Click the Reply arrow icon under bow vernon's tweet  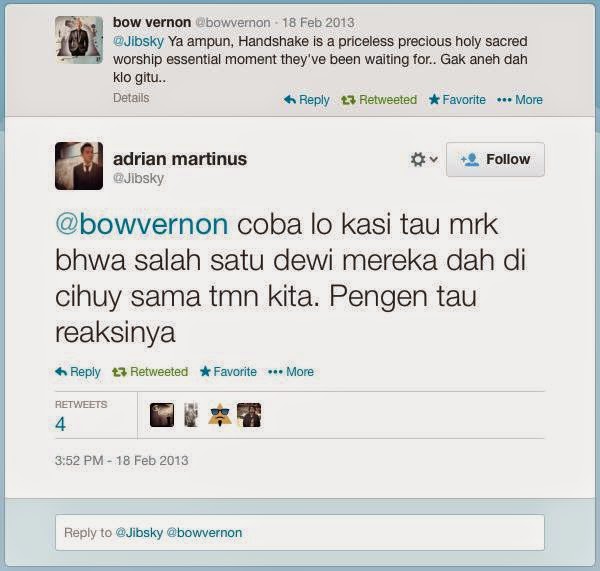tap(290, 100)
